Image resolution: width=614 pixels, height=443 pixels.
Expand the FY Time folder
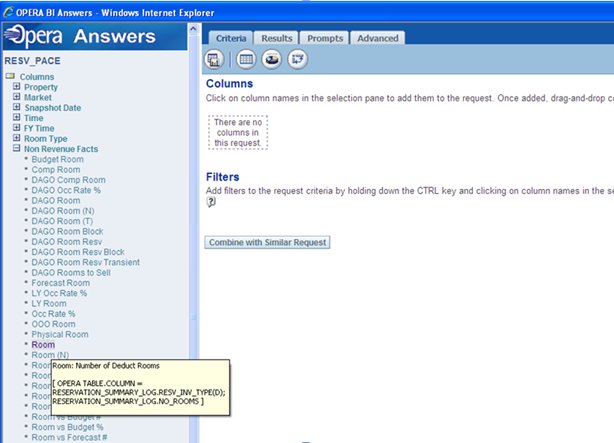(16, 127)
